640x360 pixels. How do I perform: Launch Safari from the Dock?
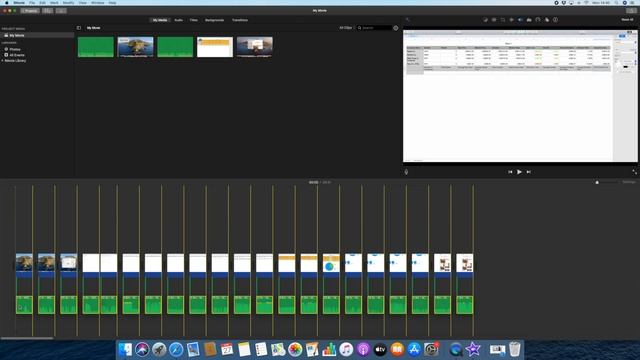coord(176,349)
